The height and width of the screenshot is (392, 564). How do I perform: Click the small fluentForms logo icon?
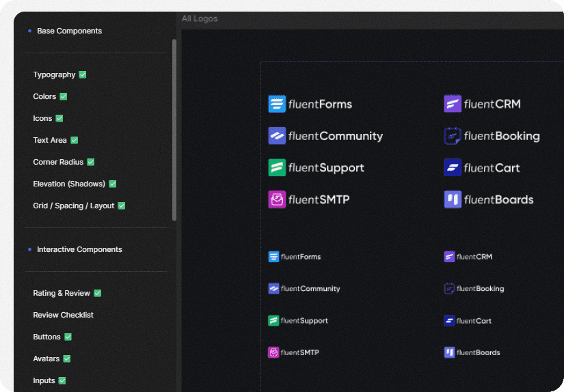273,257
